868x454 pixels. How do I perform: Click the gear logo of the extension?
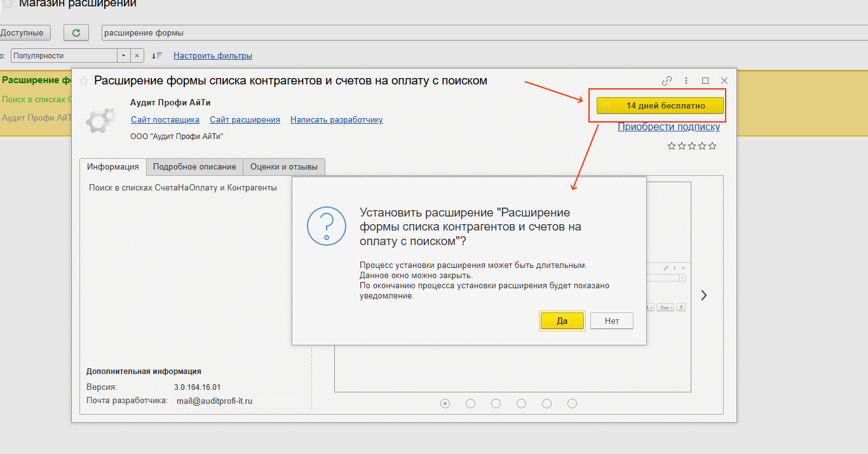(x=101, y=120)
